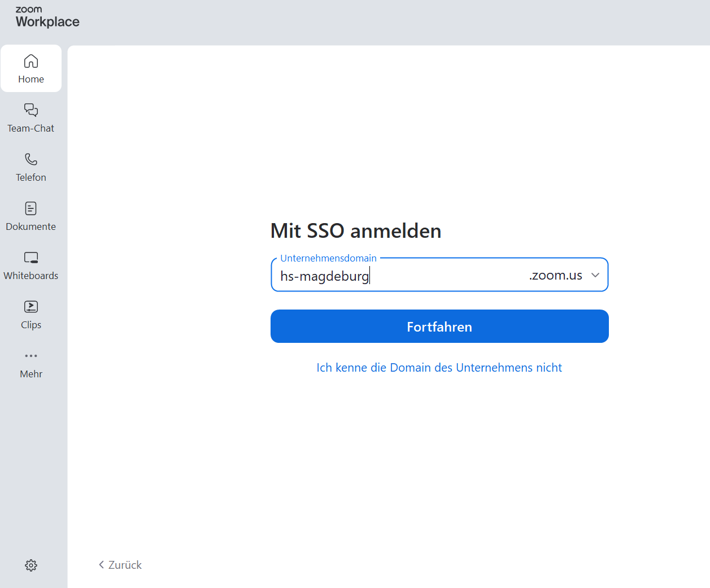Click the back chevron beside Zurück

click(x=102, y=565)
